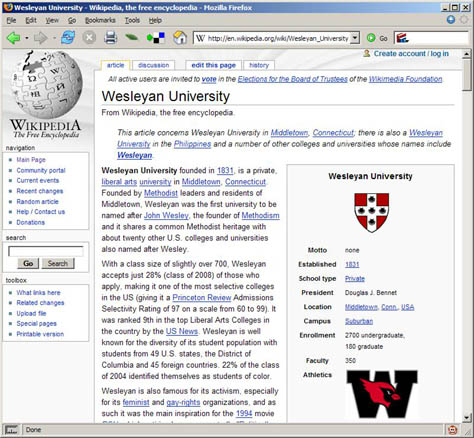Click the green Go button beside address bar
Image resolution: width=474 pixels, height=438 pixels.
[x=377, y=38]
